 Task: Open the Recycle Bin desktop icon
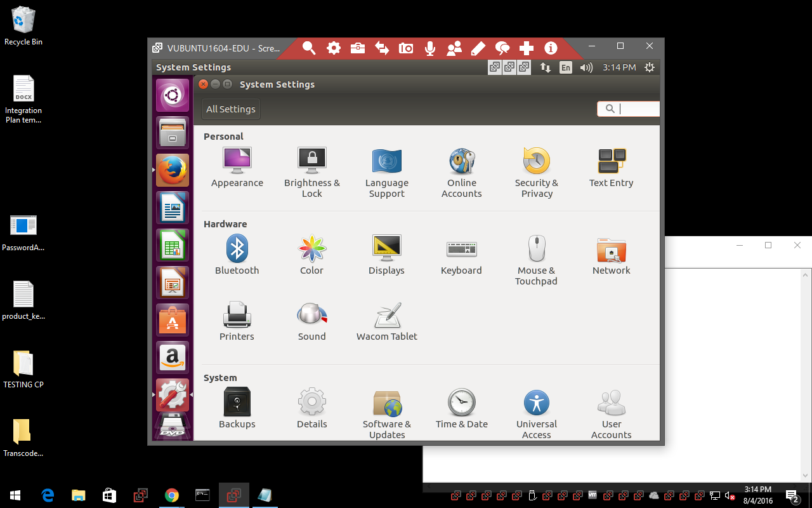23,26
